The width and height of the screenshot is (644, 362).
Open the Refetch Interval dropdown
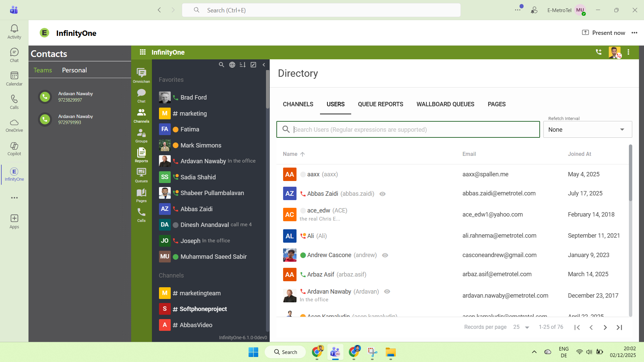(588, 129)
